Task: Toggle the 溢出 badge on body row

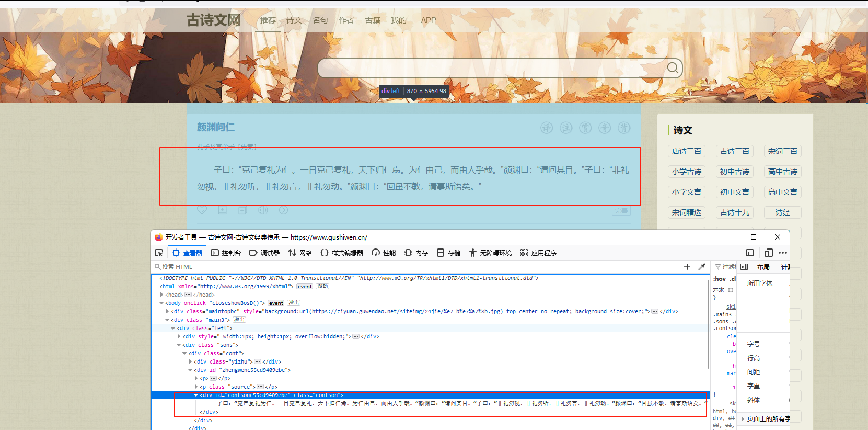Action: (294, 303)
